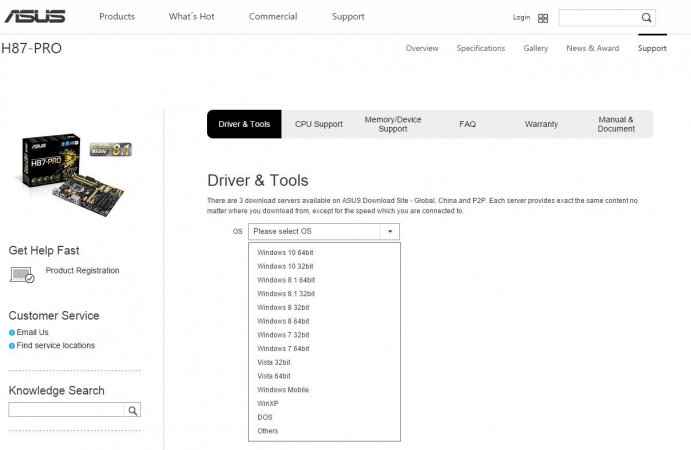Open the top Support menu

pyautogui.click(x=348, y=17)
